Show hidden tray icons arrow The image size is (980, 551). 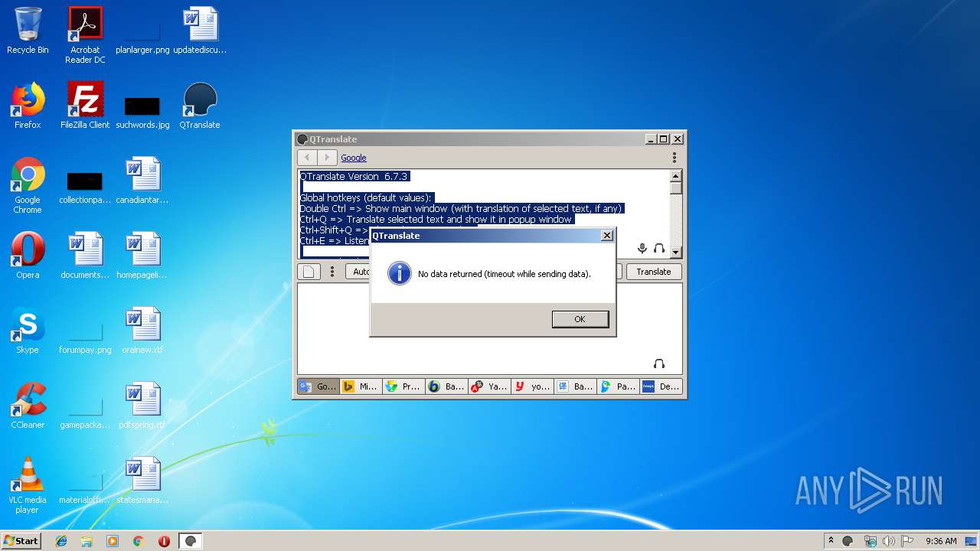[x=830, y=540]
